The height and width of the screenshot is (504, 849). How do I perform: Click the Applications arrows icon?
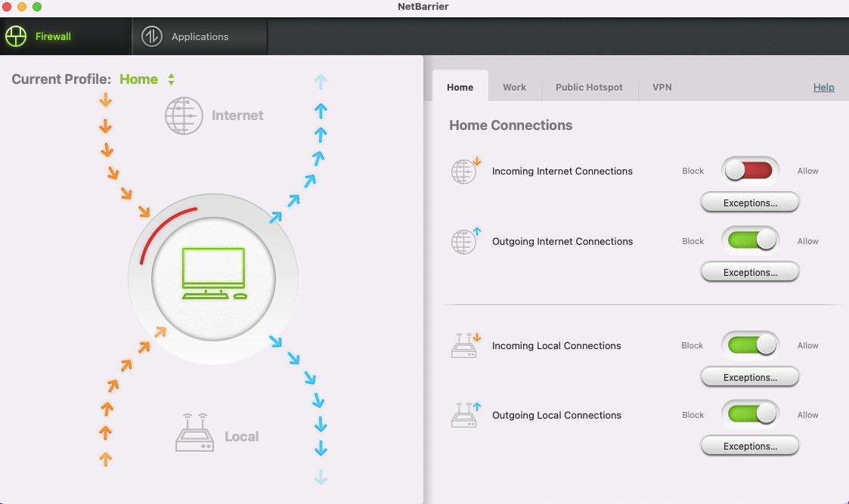[152, 36]
